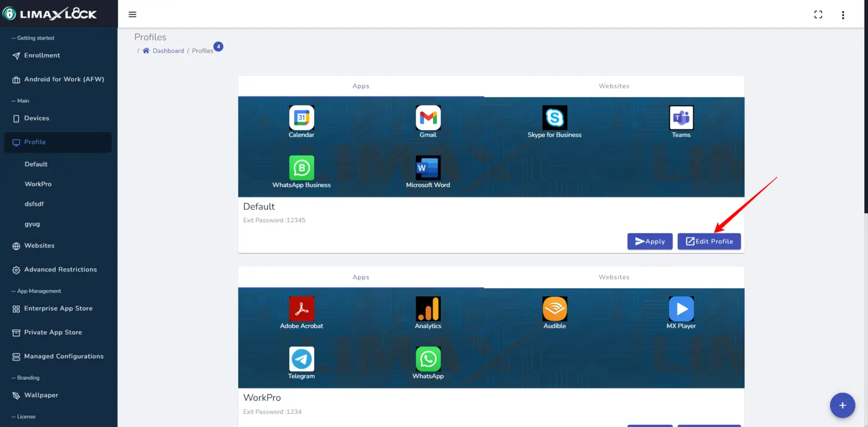
Task: Switch to Apps tab in WorkPro profile
Action: (361, 277)
